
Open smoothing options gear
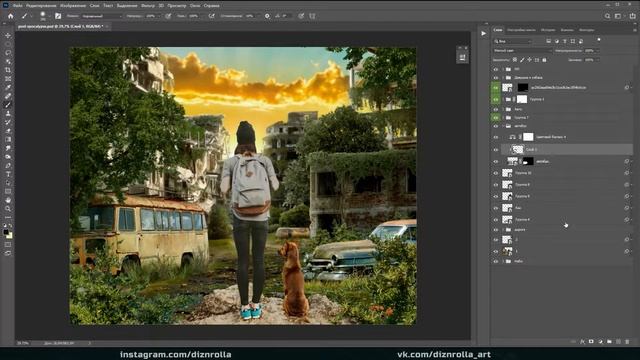click(267, 16)
